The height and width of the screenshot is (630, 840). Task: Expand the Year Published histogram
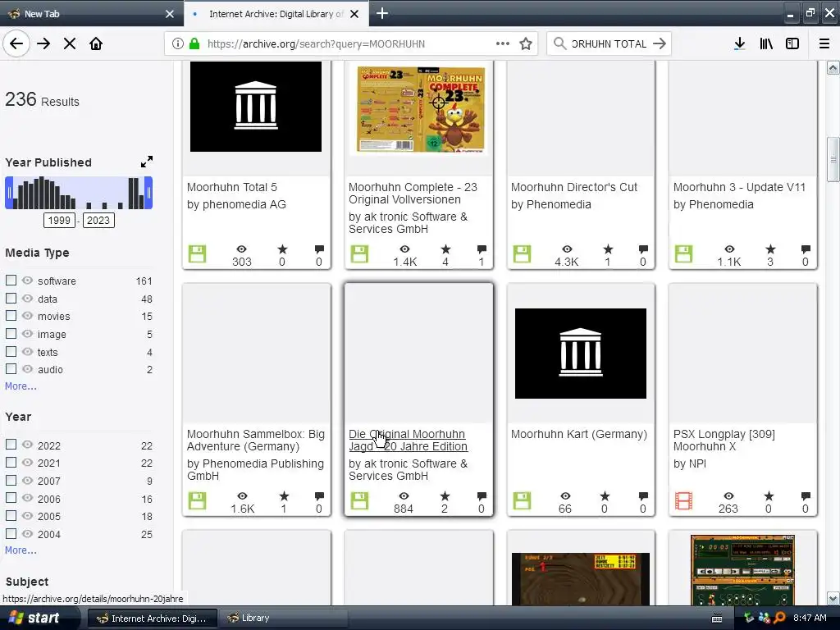coord(146,162)
